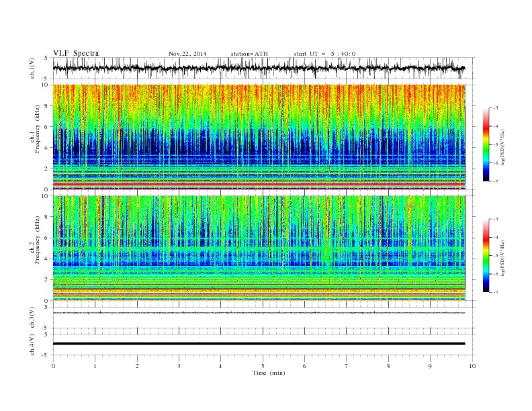Click the '-3' value on upper colorbar
Image resolution: width=532 pixels, height=411 pixels.
495,108
